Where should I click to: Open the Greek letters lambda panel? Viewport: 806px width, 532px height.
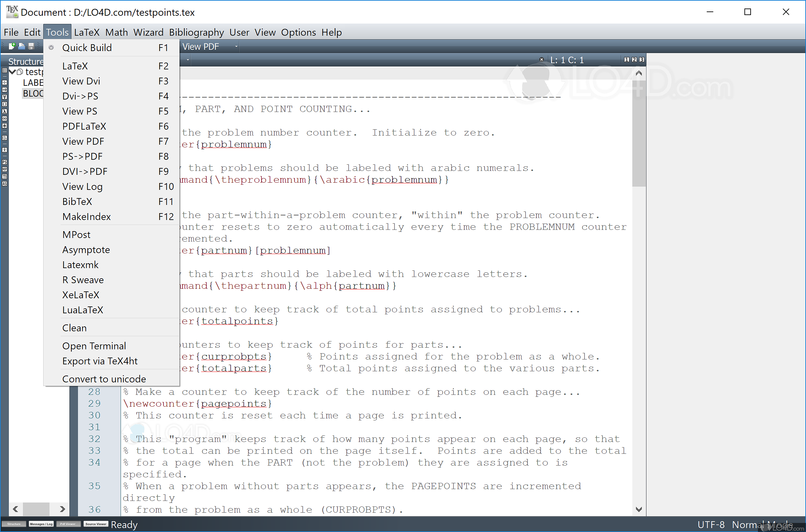(4, 111)
